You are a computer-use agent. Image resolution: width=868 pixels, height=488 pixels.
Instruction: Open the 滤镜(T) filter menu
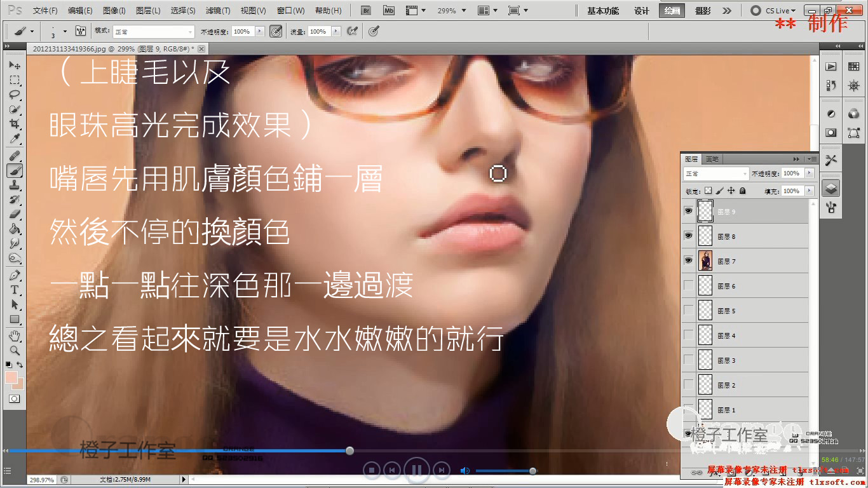(x=217, y=11)
